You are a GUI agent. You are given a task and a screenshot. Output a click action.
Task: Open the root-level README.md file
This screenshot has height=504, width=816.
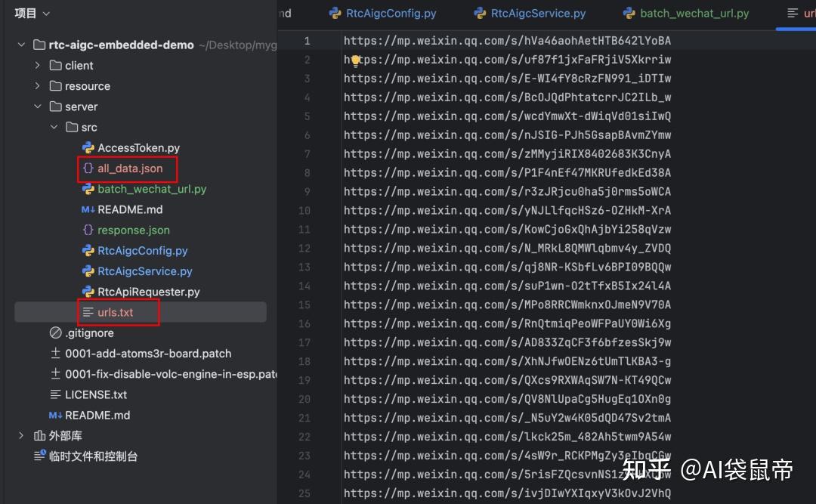click(97, 415)
